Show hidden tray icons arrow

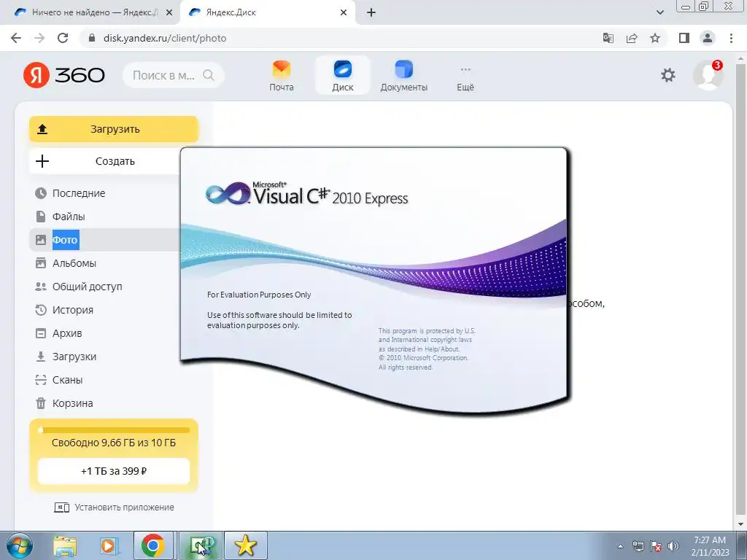(x=620, y=545)
